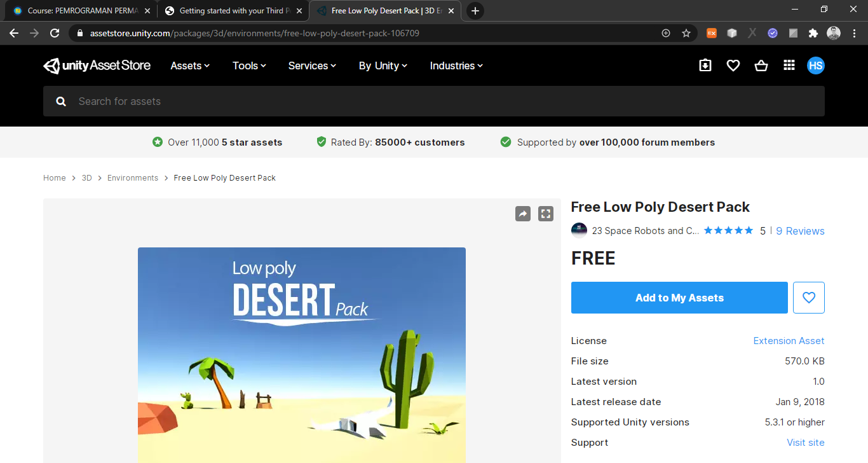The image size is (868, 463).
Task: Expand the Assets dropdown menu
Action: tap(190, 66)
